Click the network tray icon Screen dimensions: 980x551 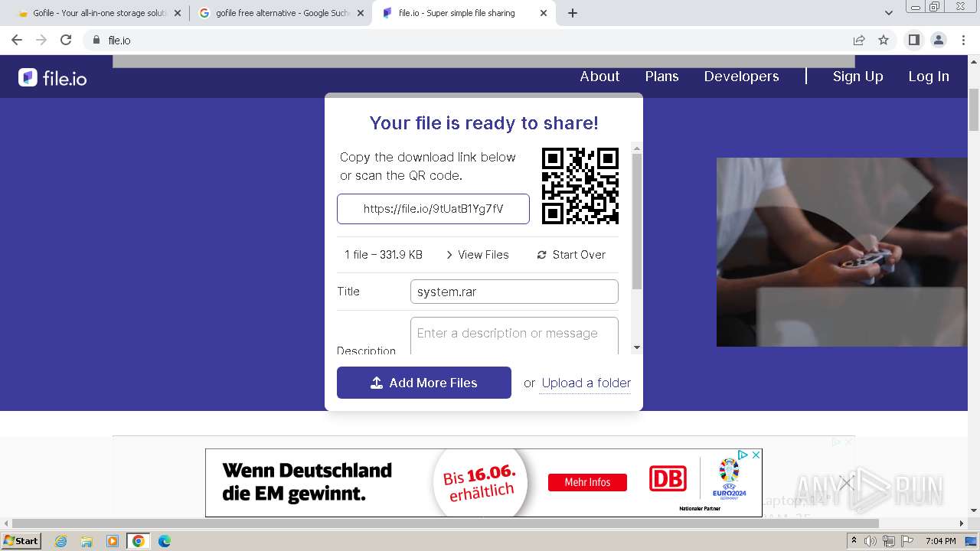tap(889, 541)
